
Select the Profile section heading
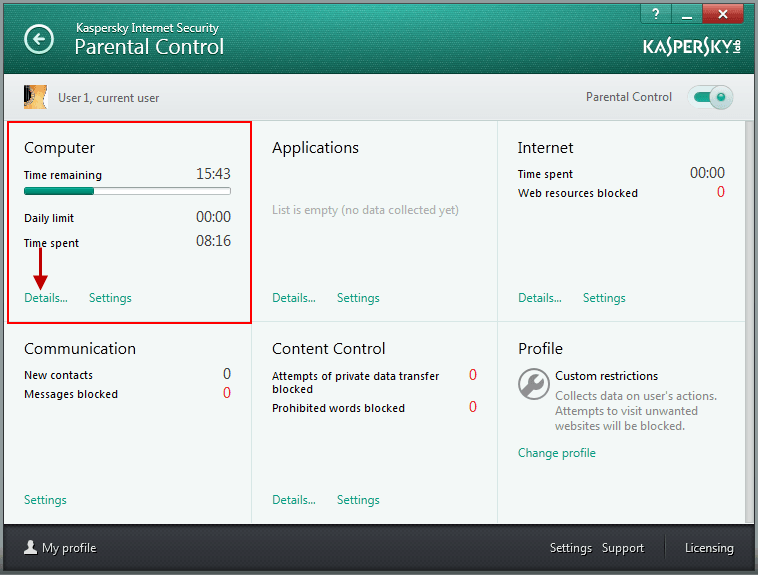(540, 349)
